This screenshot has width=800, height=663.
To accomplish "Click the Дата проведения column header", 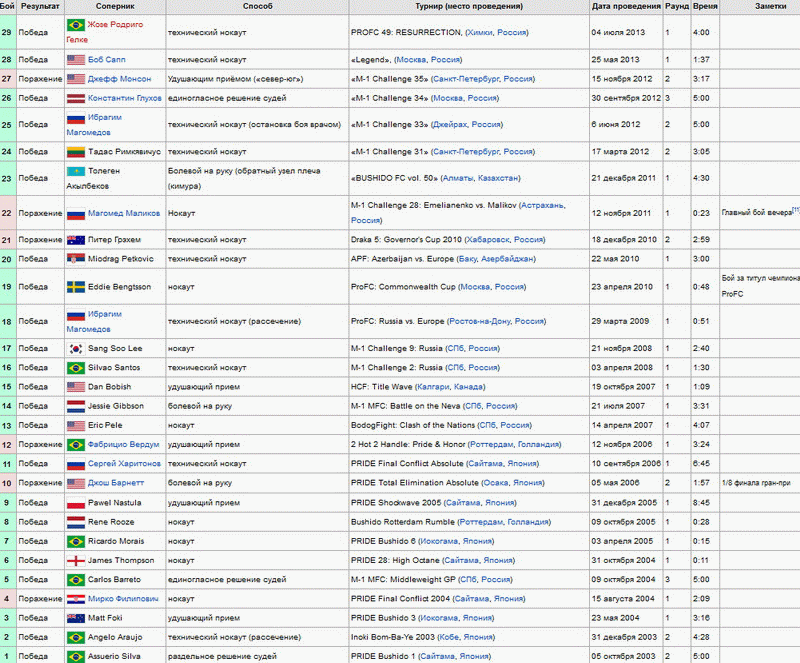I will [626, 6].
